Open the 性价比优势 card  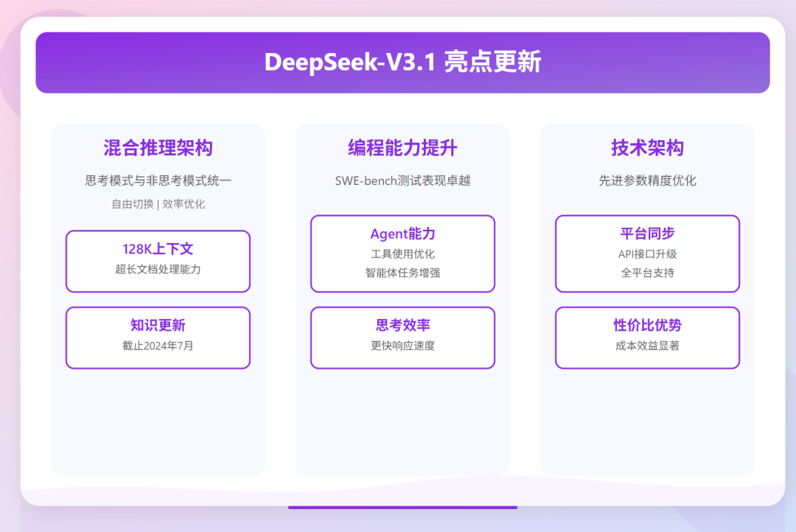pos(647,337)
